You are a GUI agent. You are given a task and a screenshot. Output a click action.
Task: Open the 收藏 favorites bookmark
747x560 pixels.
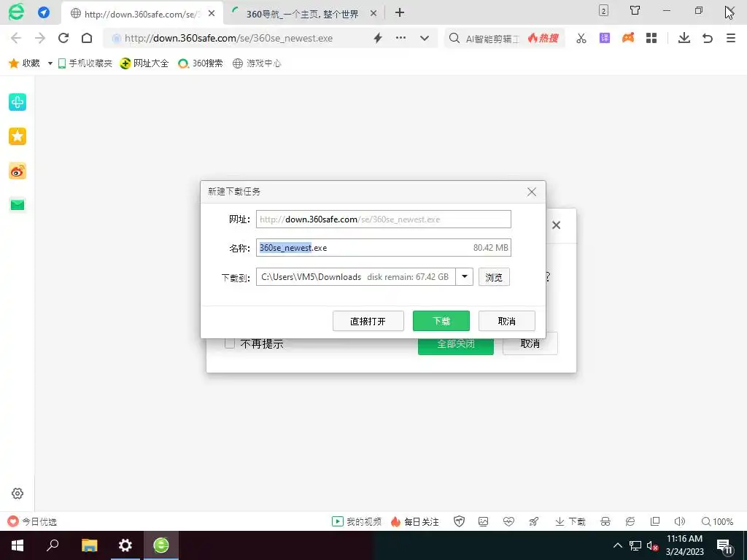[24, 63]
